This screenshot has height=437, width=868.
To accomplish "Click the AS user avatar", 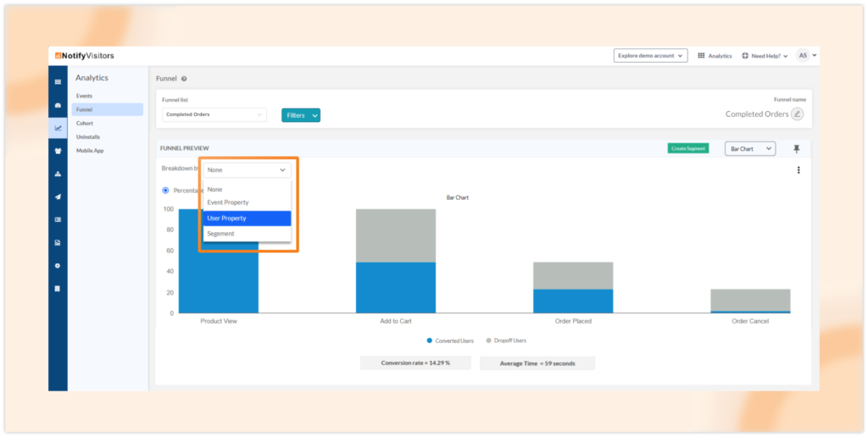I will coord(802,55).
